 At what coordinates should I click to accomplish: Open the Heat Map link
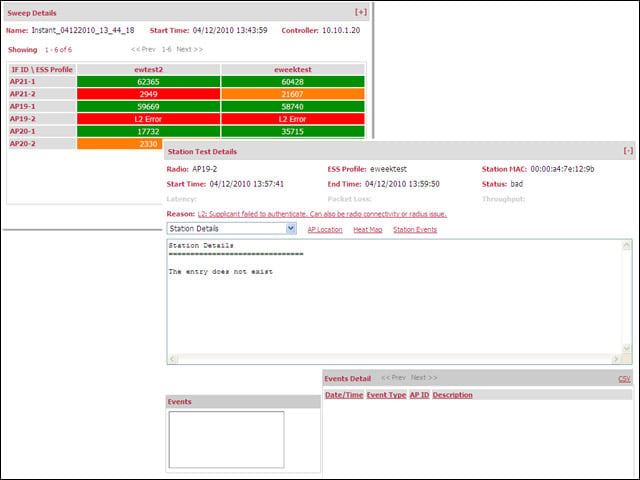[368, 229]
